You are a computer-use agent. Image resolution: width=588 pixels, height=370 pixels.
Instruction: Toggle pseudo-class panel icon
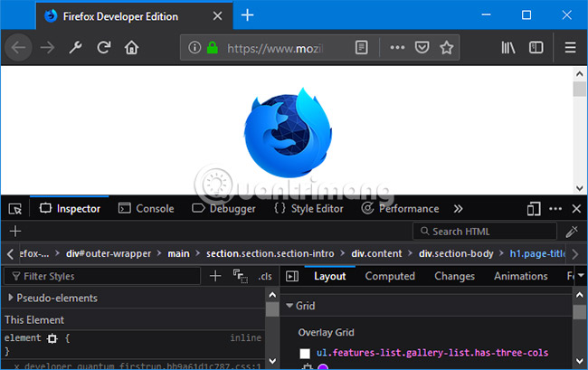click(241, 276)
